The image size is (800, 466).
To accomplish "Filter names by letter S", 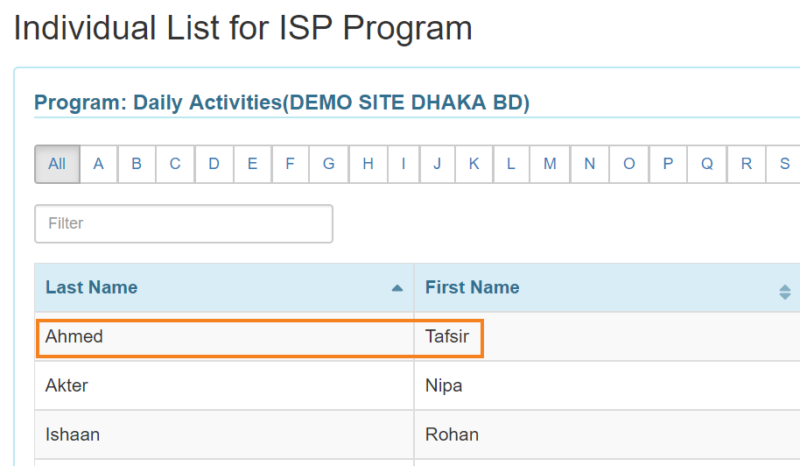I will 784,164.
